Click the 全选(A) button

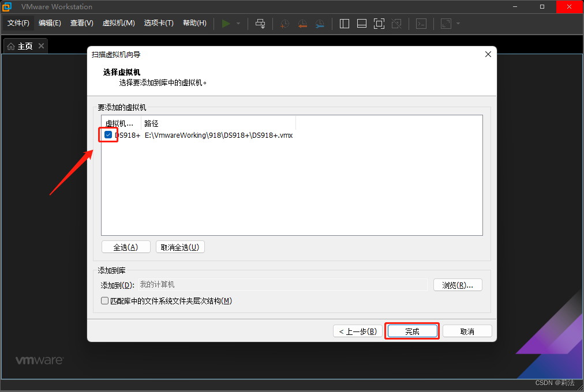pyautogui.click(x=126, y=247)
